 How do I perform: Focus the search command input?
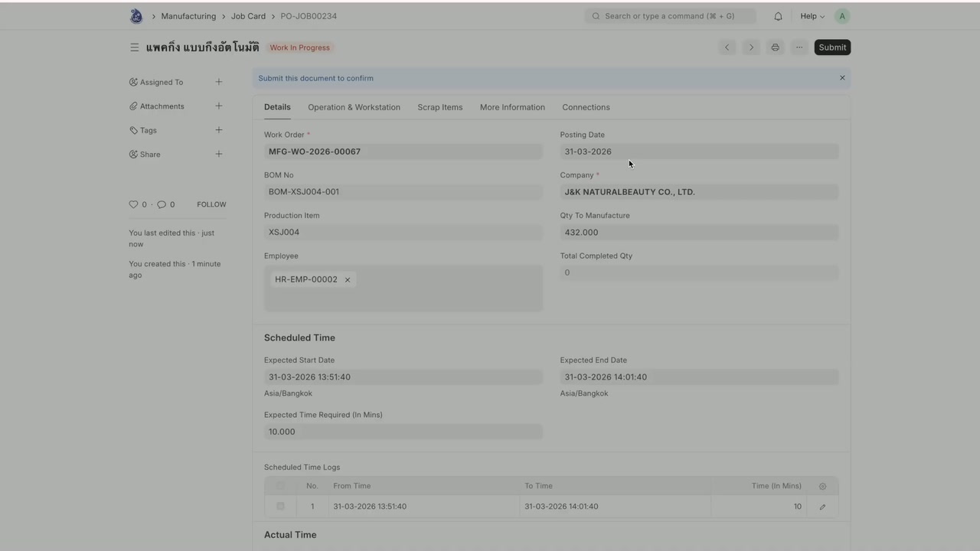670,16
